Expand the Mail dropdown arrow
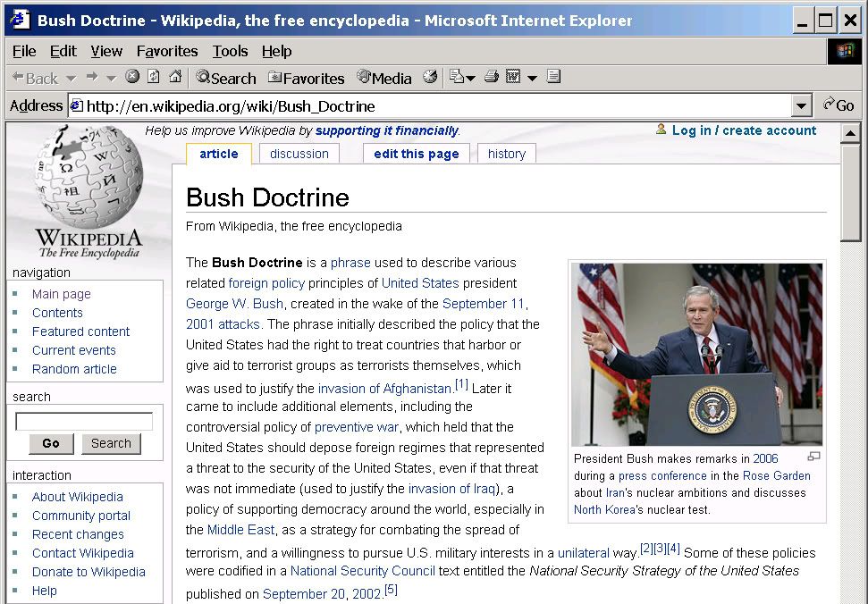The width and height of the screenshot is (868, 604). pos(470,78)
